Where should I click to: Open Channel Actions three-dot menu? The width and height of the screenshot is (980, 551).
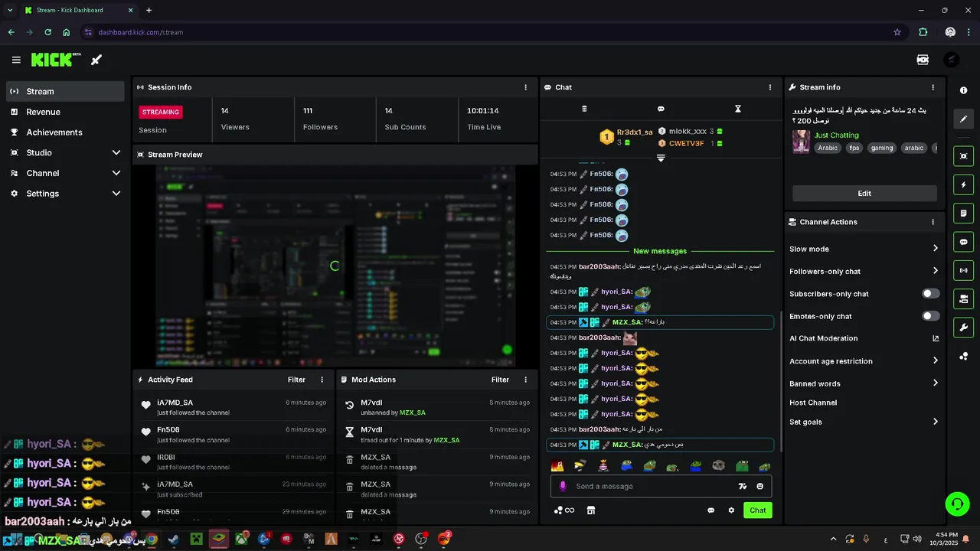[933, 222]
